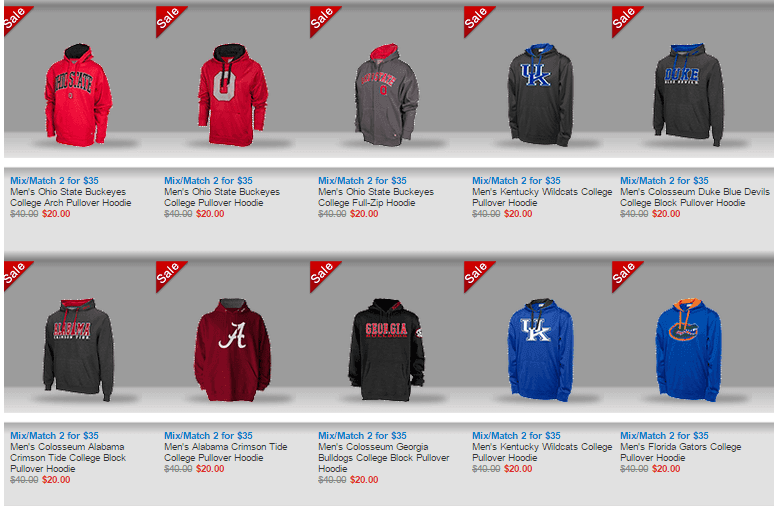This screenshot has height=506, width=775.
Task: Click Mix/Match 2 for $35 above Florida Gators title
Action: 664,435
